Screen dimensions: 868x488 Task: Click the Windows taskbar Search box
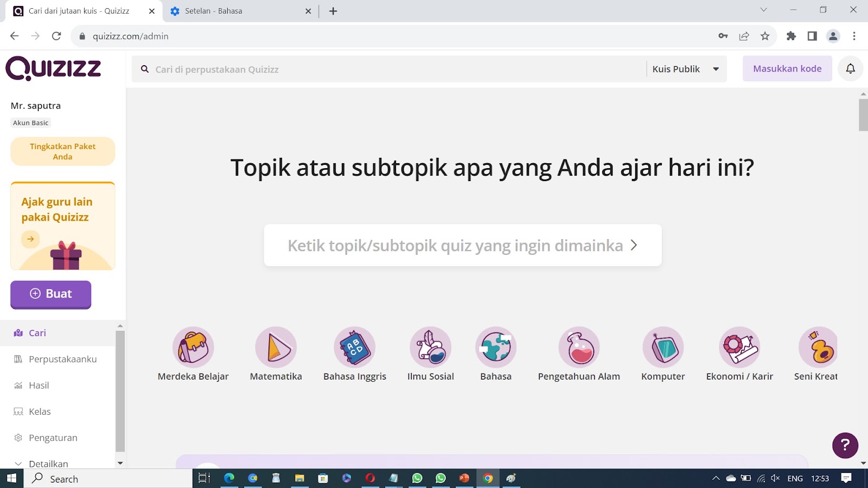click(x=108, y=478)
